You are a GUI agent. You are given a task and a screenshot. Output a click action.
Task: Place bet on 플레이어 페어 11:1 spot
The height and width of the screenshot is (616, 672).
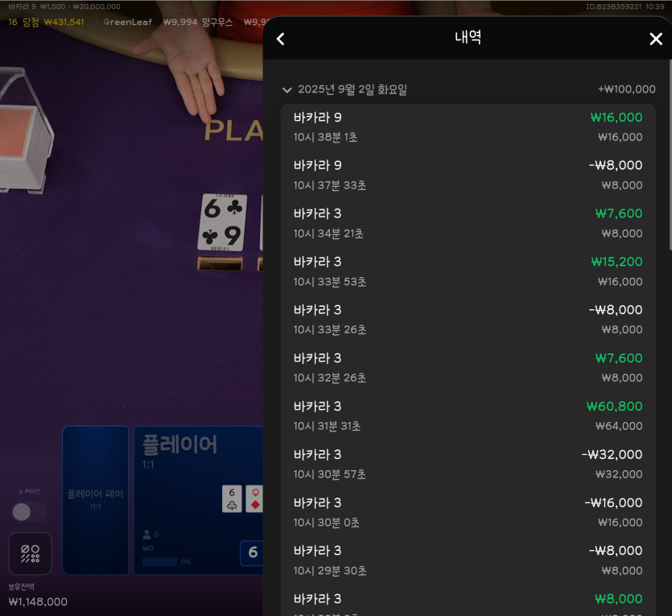click(96, 500)
